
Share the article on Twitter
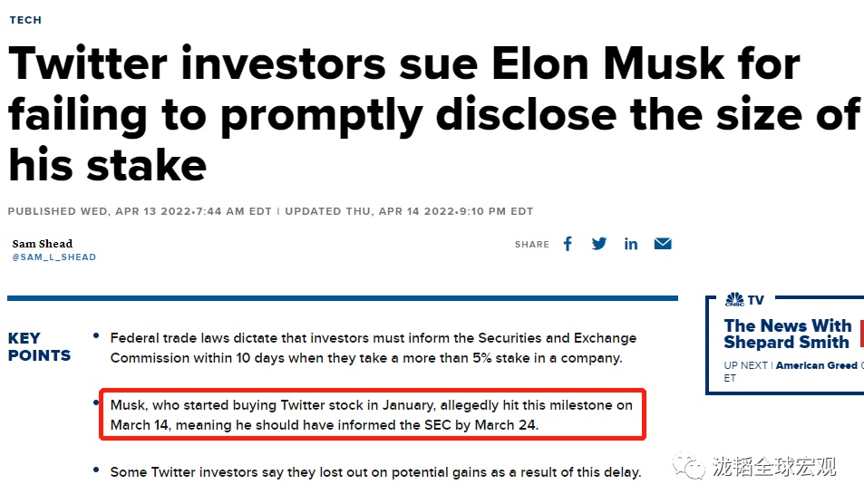tap(599, 244)
